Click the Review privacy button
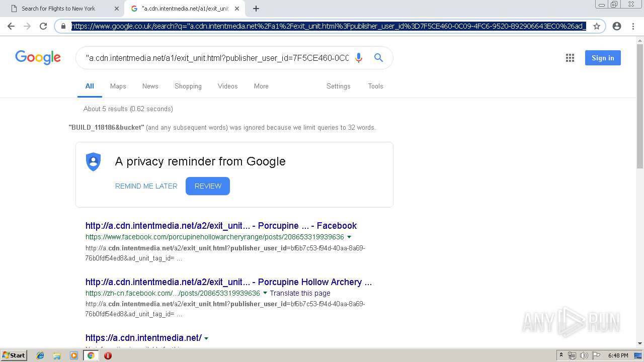 pos(208,186)
